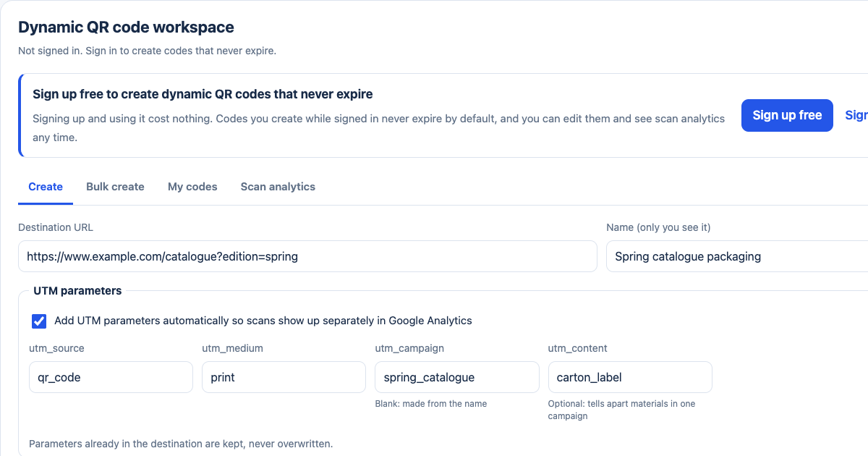
Task: Click the 'Blank: made from the name' hint
Action: pyautogui.click(x=430, y=404)
